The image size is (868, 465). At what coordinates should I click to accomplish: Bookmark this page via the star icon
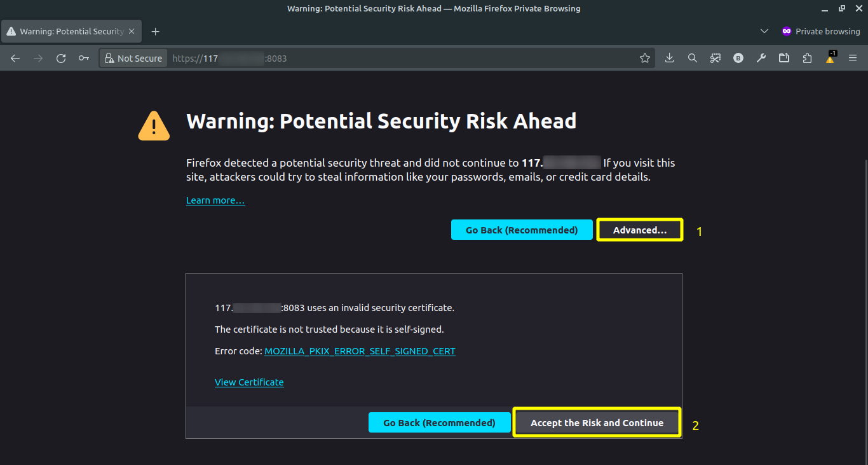click(644, 58)
